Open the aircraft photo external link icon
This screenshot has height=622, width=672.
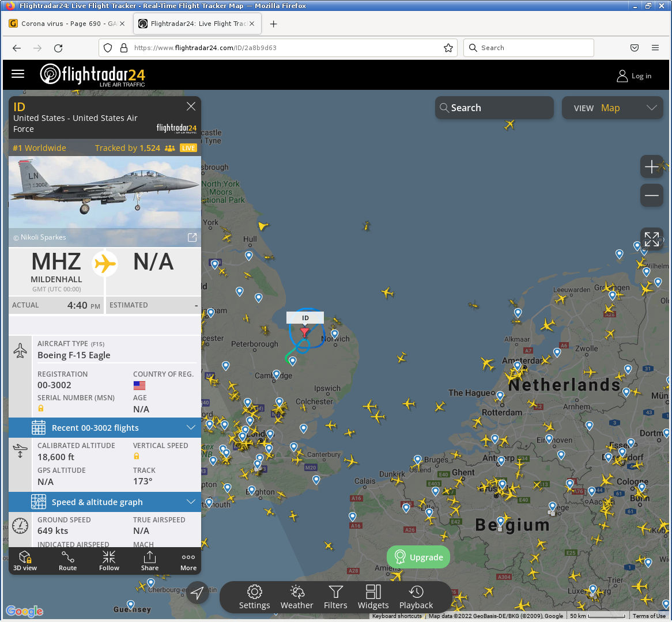coord(192,237)
